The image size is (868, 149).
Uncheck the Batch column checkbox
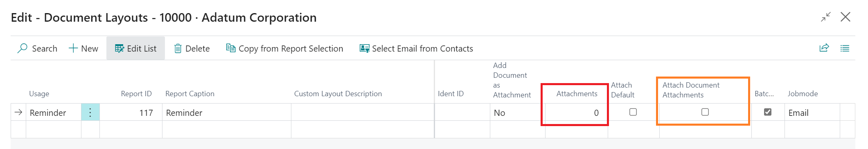(768, 112)
